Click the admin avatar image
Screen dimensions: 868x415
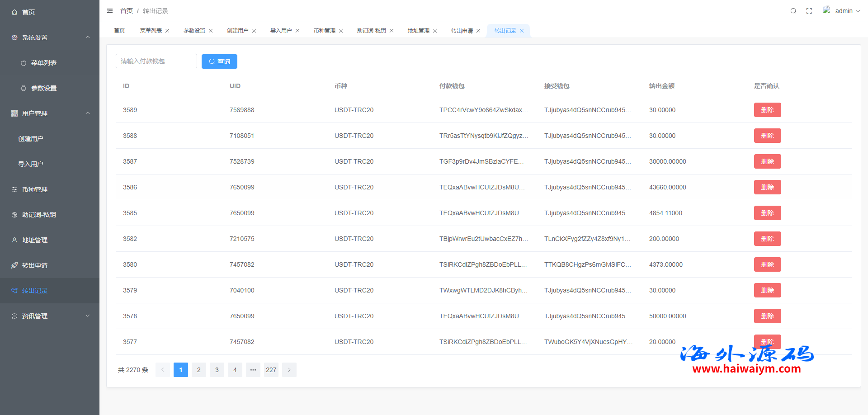point(826,10)
